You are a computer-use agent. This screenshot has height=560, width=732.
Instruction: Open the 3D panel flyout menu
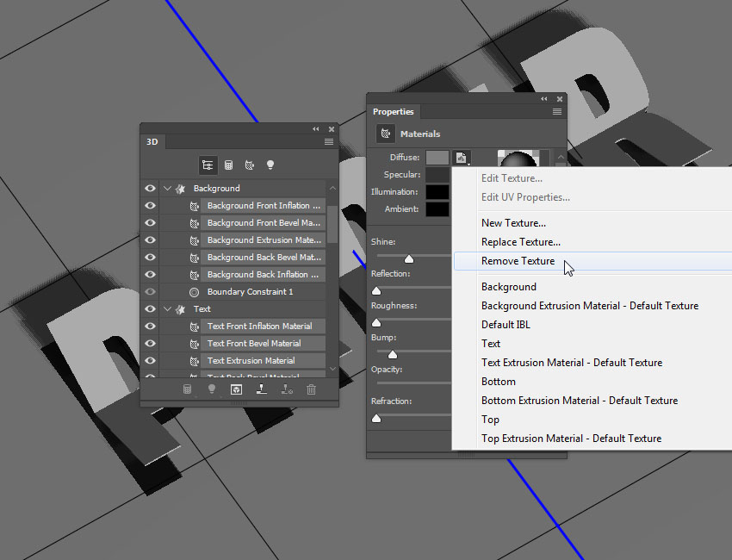[x=329, y=141]
